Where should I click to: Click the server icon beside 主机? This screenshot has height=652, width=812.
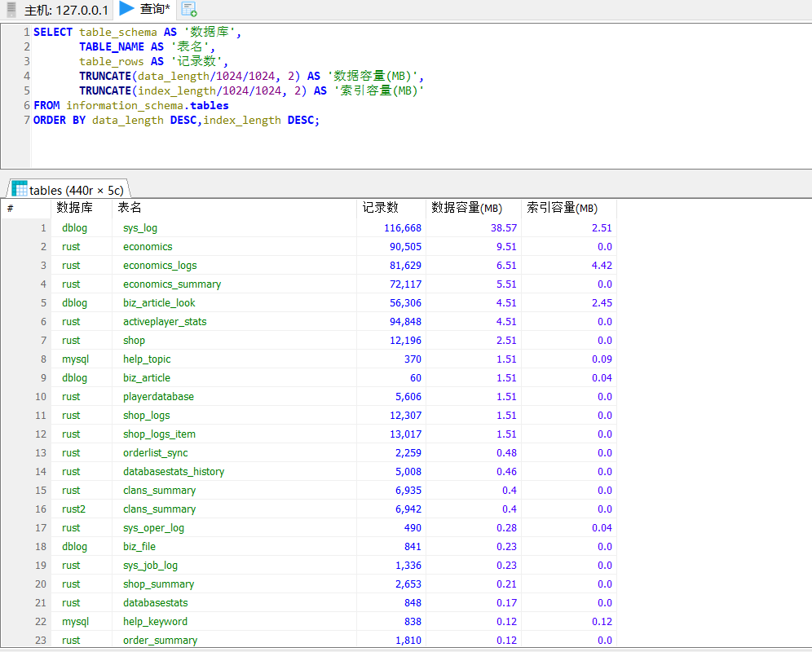point(11,10)
